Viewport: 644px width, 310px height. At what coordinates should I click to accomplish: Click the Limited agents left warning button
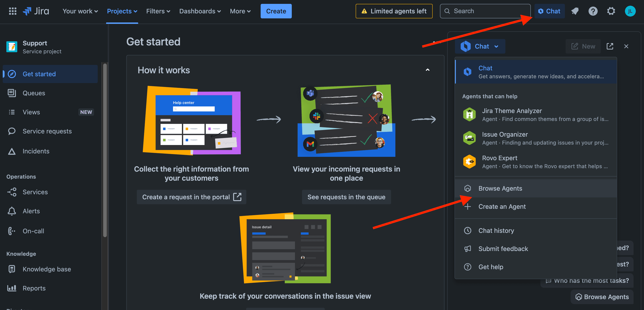(394, 11)
